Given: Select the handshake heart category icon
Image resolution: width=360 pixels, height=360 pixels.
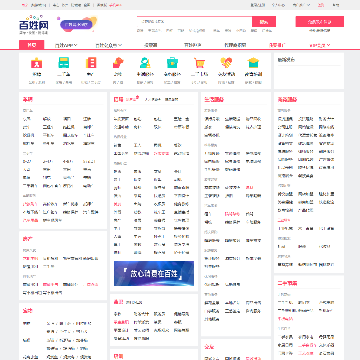Looking at the screenshot, I should pyautogui.click(x=226, y=62).
